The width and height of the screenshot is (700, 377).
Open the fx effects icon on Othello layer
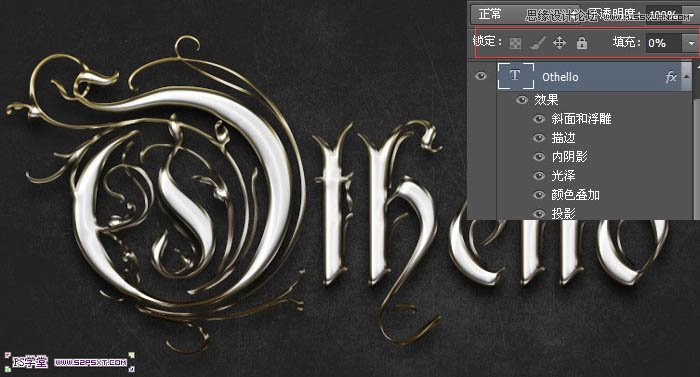tap(671, 77)
